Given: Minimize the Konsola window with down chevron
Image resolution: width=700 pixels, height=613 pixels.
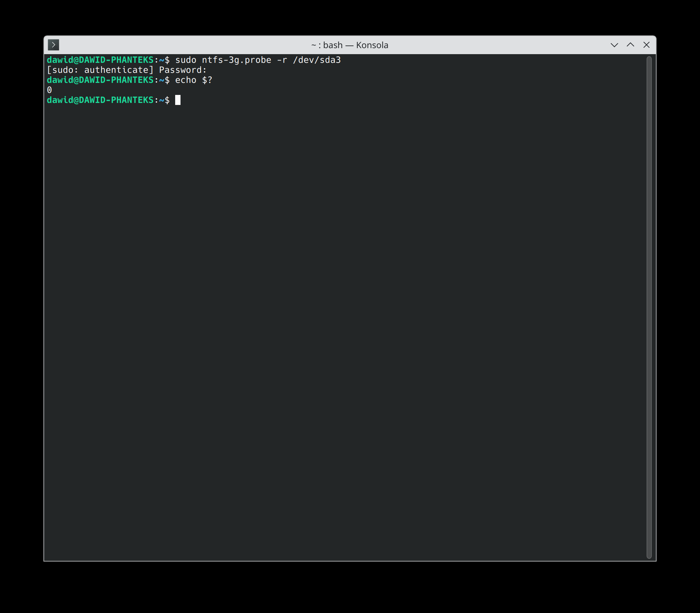Looking at the screenshot, I should click(x=614, y=45).
